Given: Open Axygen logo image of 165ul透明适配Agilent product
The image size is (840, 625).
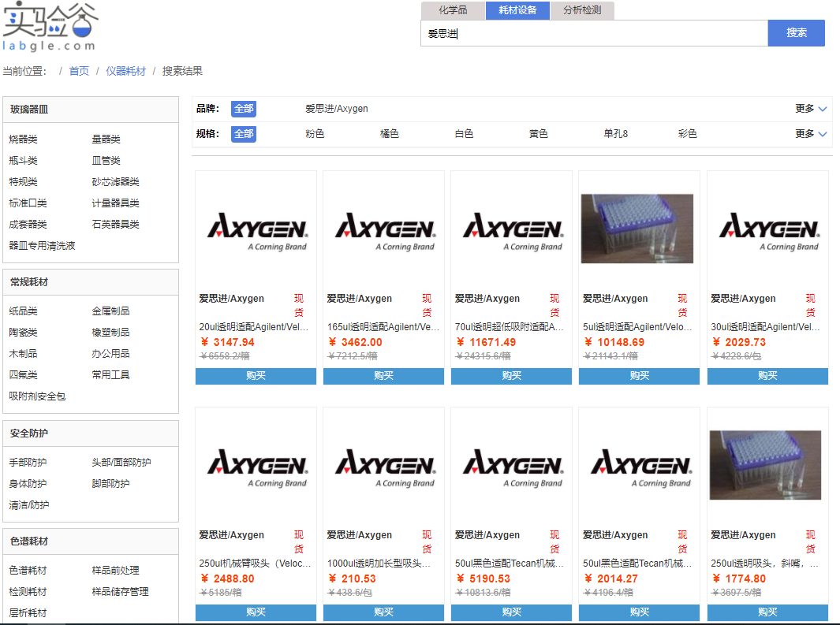Looking at the screenshot, I should click(x=386, y=232).
